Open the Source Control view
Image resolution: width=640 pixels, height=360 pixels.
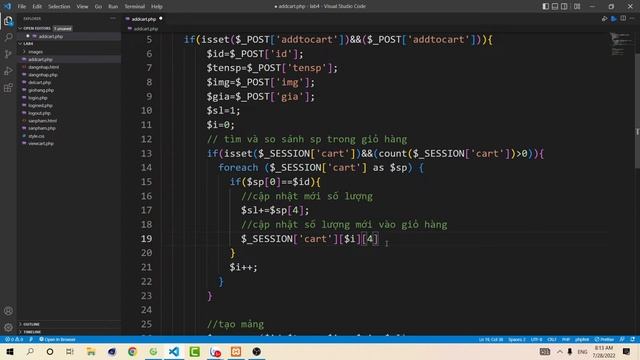8,54
